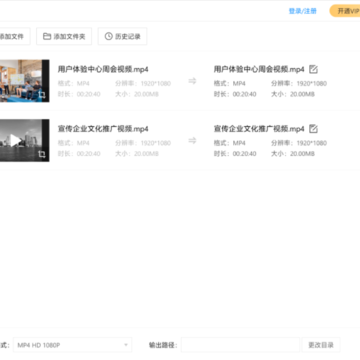This screenshot has height=360, width=360.
Task: Click the 添加文件 button
Action: click(x=15, y=36)
